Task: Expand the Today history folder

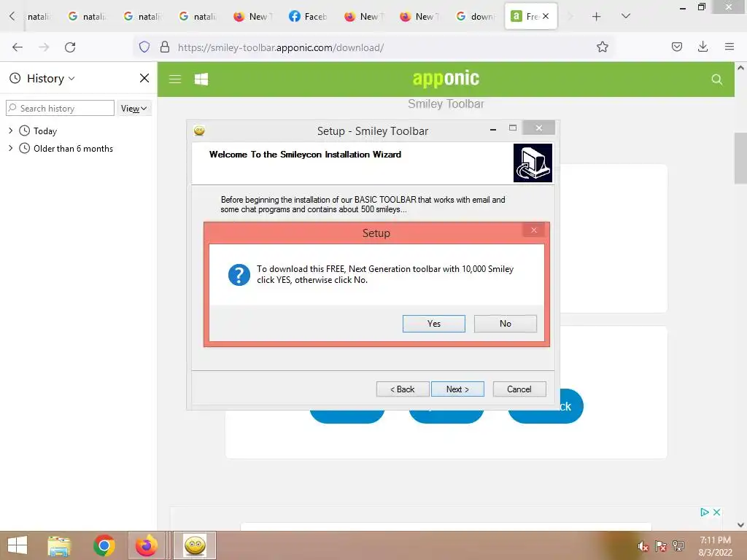Action: (x=10, y=131)
